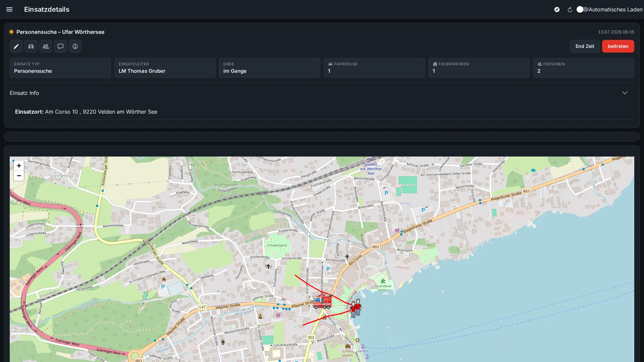Viewport: 644px width, 362px height.
Task: Click the compass icon in header
Action: click(x=557, y=9)
